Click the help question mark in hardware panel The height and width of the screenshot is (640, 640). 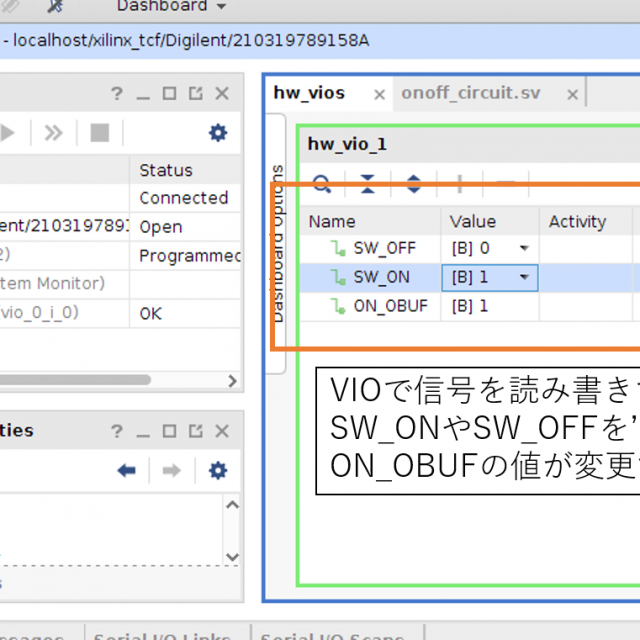point(117,93)
